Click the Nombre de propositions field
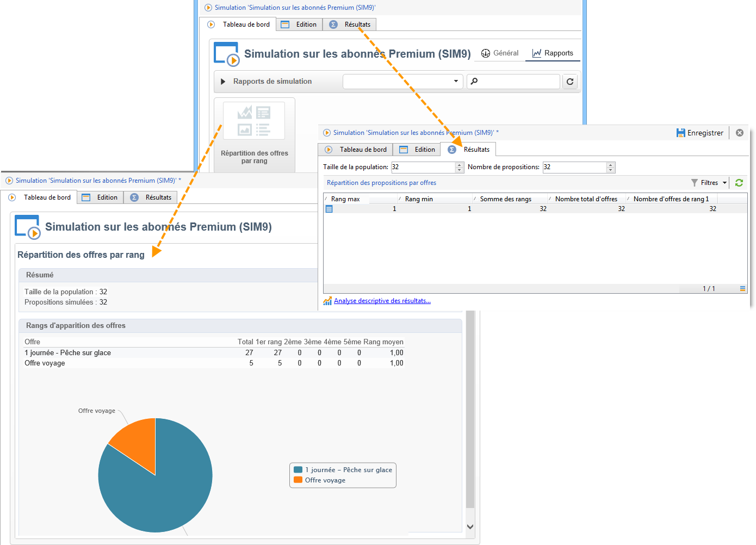756x545 pixels. pos(575,167)
